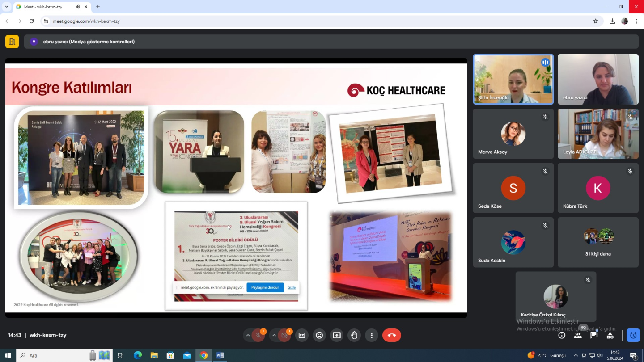Select the 'Meet - wkh-kexm-tzy' browser tab
Viewport: 644px width, 362px height.
[51, 7]
